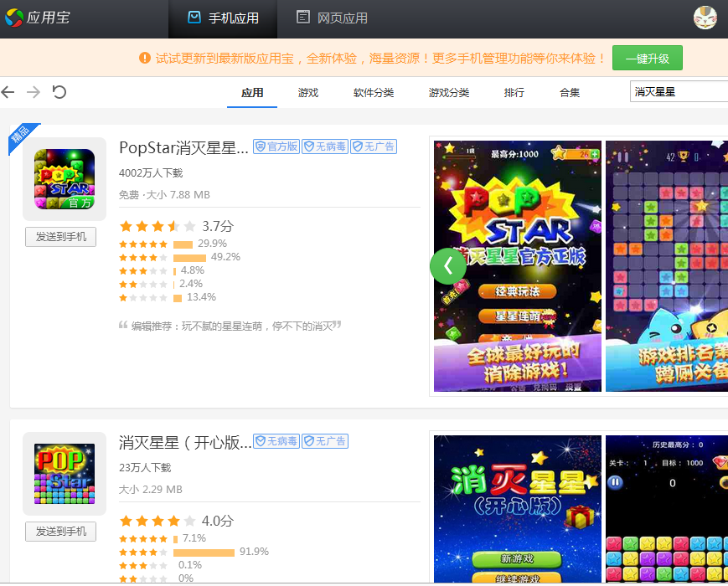Click the PopStar official app icon

pos(64,178)
